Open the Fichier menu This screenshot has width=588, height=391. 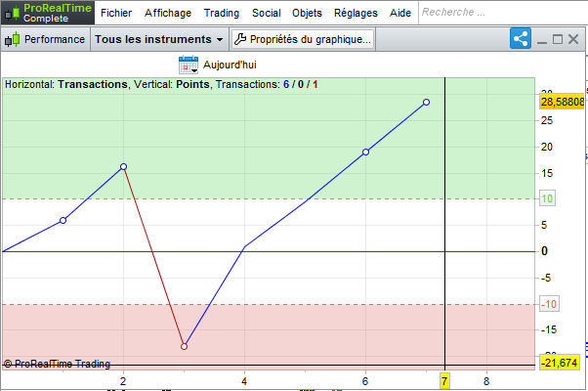116,13
